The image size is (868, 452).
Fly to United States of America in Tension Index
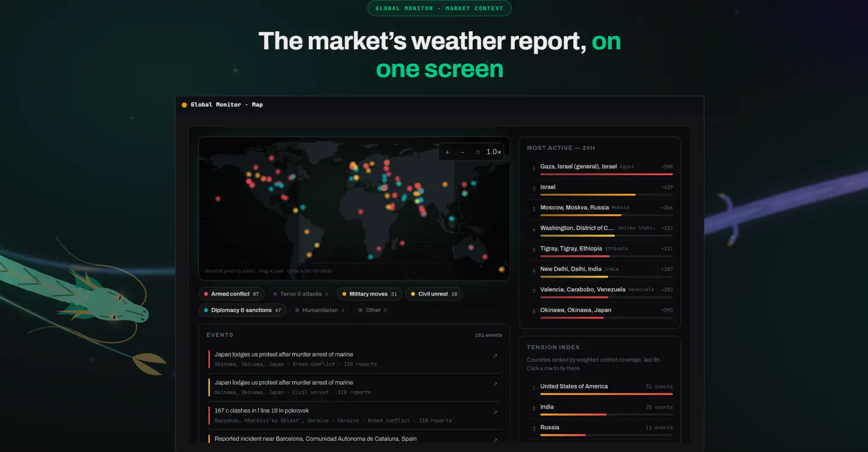click(600, 388)
